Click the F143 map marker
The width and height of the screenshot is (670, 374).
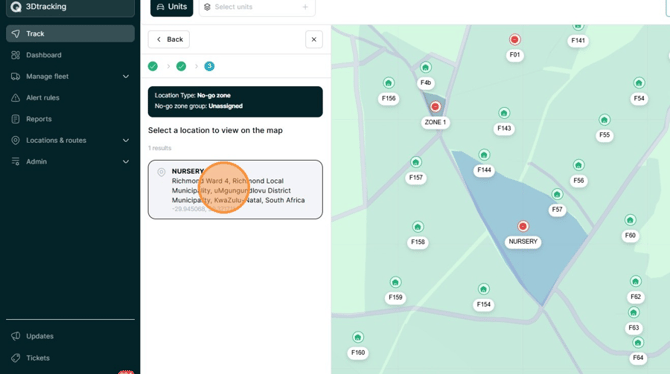504,113
